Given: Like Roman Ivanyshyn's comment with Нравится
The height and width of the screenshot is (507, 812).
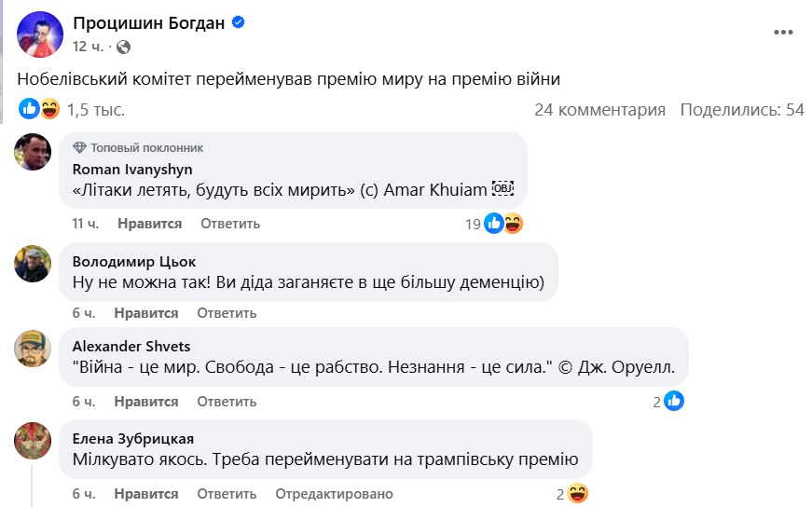Looking at the screenshot, I should (x=149, y=224).
